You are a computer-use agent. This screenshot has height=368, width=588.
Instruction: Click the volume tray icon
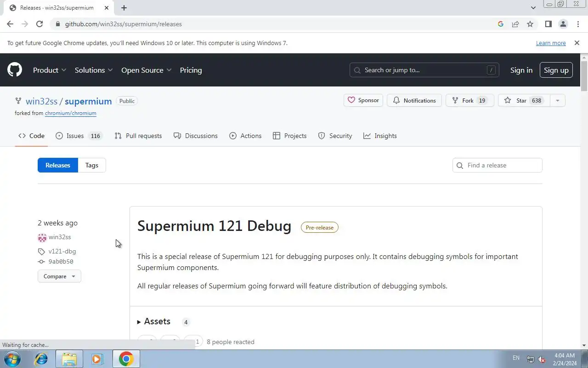pyautogui.click(x=542, y=359)
